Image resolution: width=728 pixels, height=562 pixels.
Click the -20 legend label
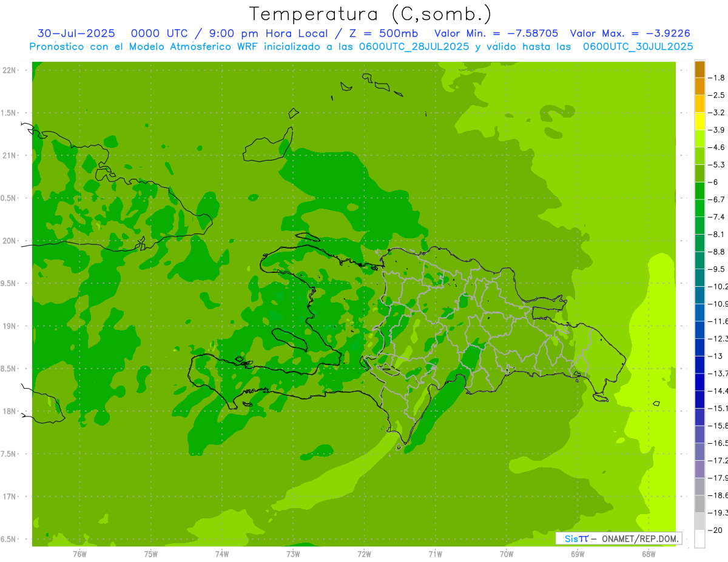pyautogui.click(x=716, y=530)
